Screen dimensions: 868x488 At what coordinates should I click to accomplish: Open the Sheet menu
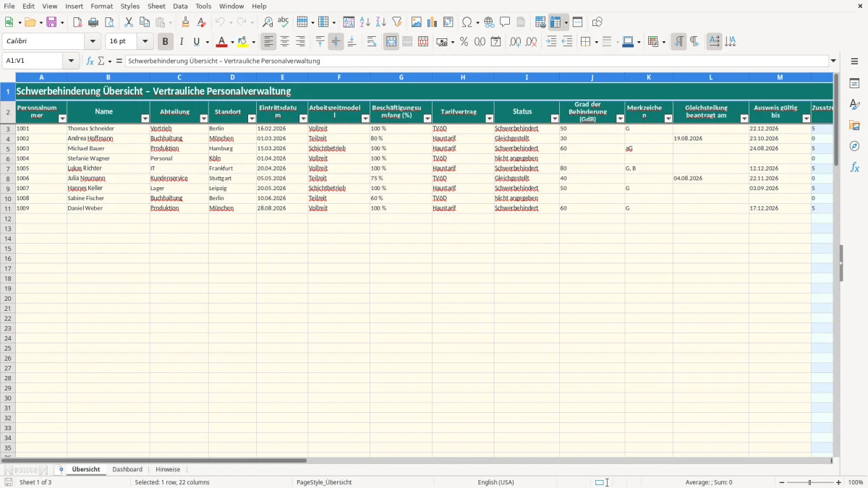click(x=156, y=6)
